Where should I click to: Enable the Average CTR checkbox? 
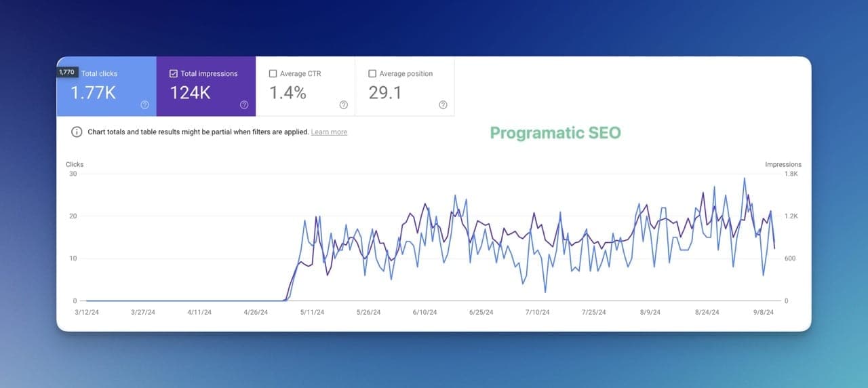pyautogui.click(x=273, y=73)
